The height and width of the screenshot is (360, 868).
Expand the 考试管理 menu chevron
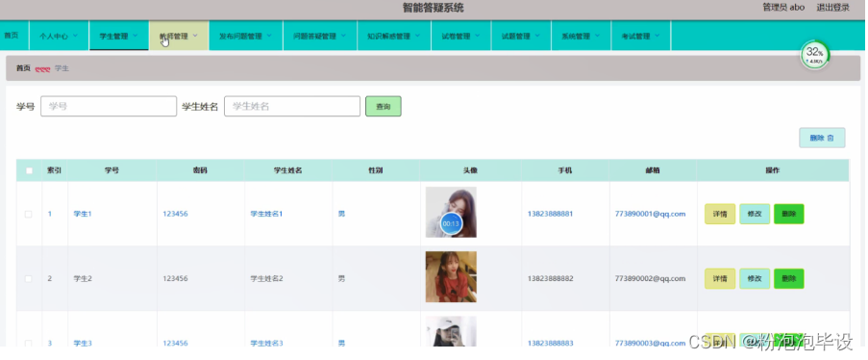click(x=657, y=36)
